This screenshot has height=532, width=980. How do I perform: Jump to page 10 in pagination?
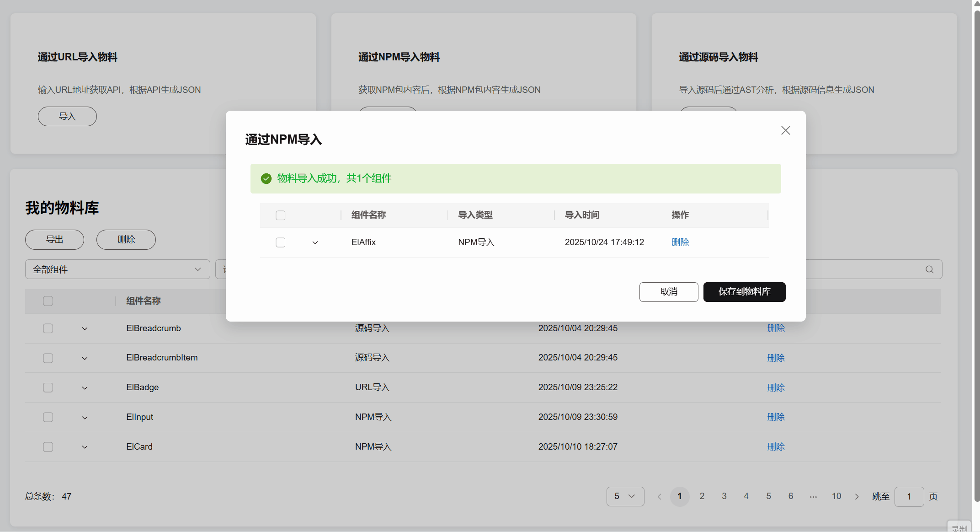click(x=836, y=496)
